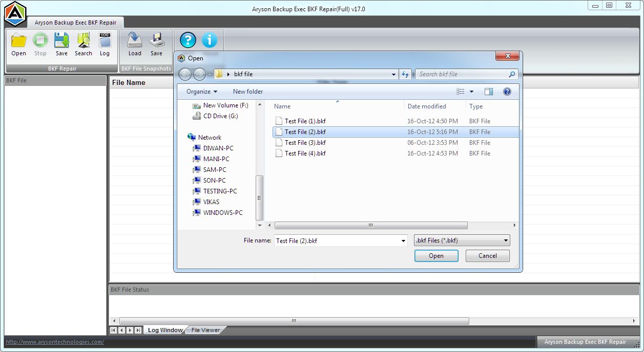Viewport: 644px width, 352px height.
Task: Select Network in navigation pane
Action: 204,138
